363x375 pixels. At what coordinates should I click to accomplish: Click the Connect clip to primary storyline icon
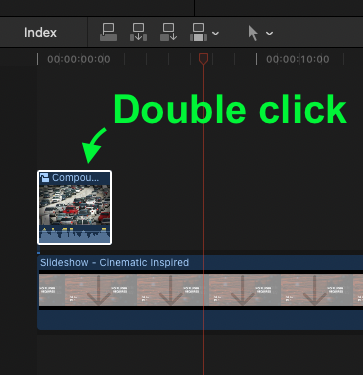(x=108, y=32)
